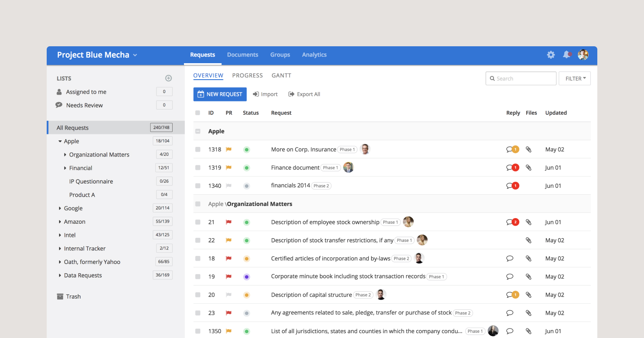This screenshot has width=644, height=338.
Task: Click Import
Action: (x=265, y=94)
